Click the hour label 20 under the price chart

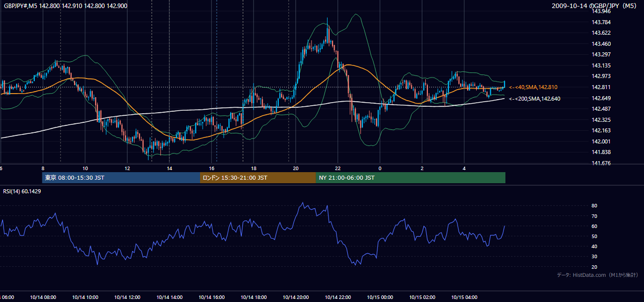296,169
